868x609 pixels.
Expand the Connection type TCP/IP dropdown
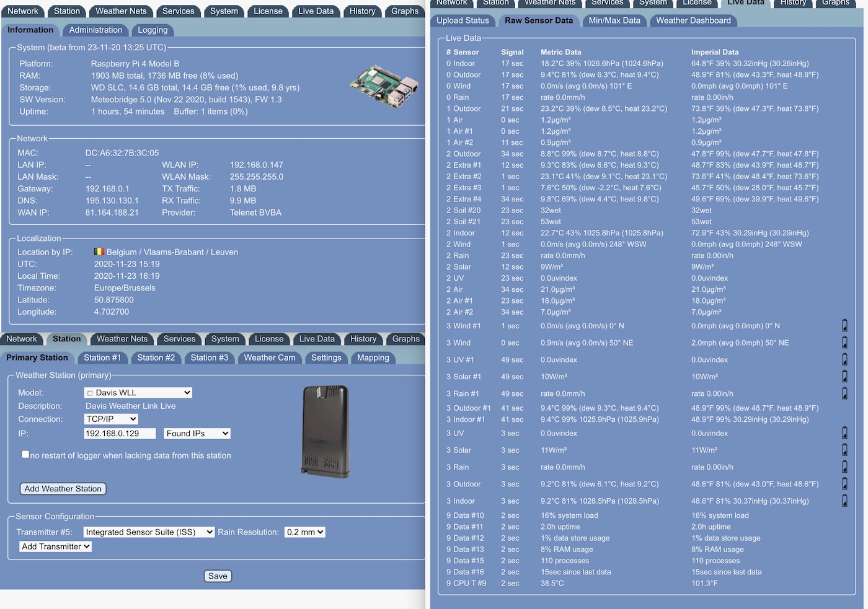pyautogui.click(x=111, y=419)
